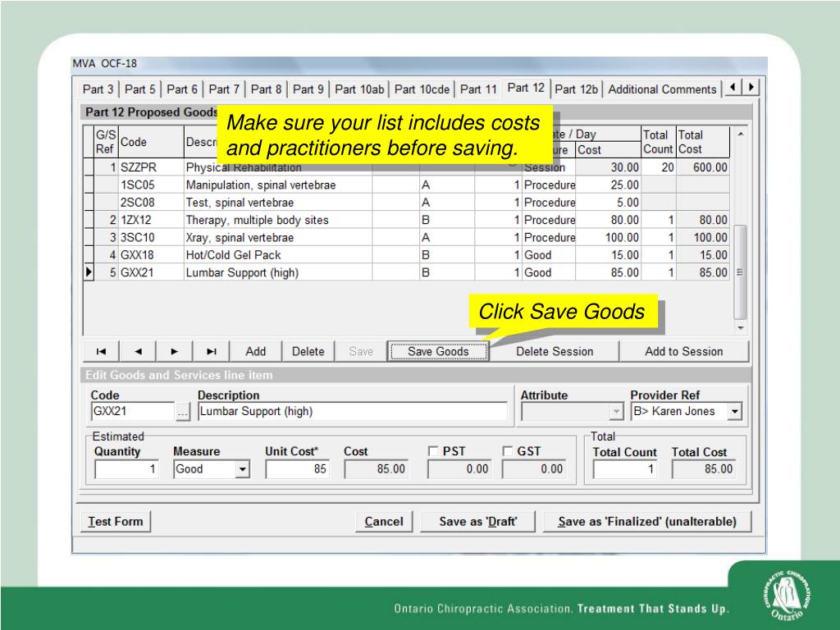Screen dimensions: 840x630
Task: Click 'Test, spinal vertebrae' description cell
Action: tap(278, 203)
